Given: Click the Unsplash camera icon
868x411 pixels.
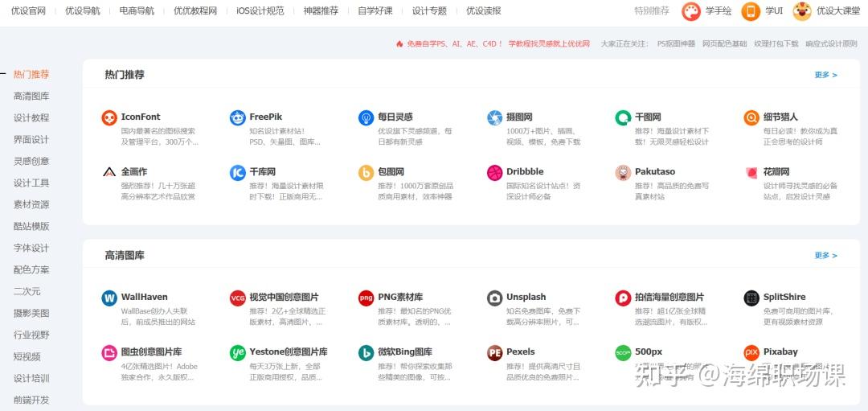Looking at the screenshot, I should pos(494,298).
